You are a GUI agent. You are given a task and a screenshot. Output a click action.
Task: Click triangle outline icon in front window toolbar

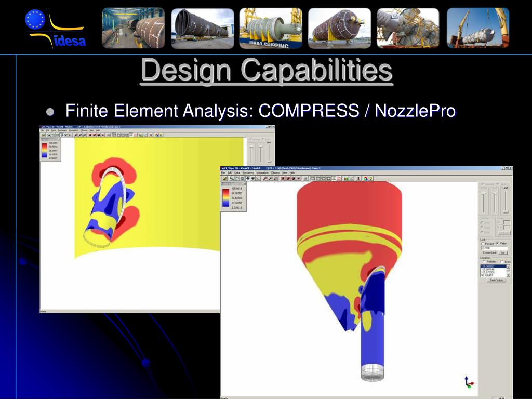[x=334, y=178]
